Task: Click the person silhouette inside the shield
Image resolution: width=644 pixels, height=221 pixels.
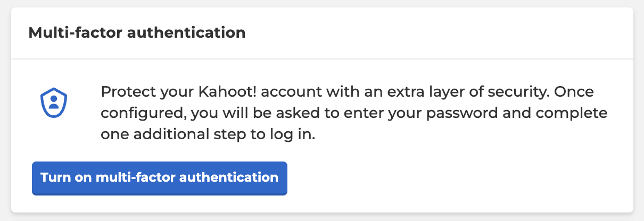Action: (x=53, y=102)
